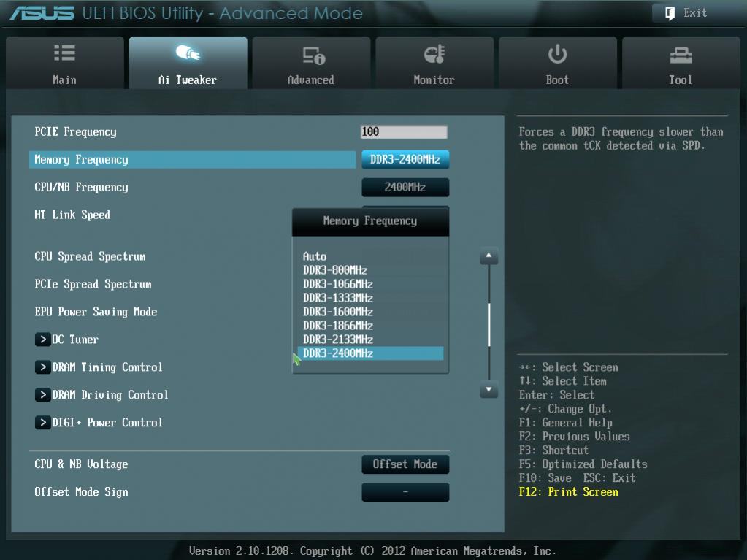The height and width of the screenshot is (560, 747).
Task: Choose DDR3-1600MHz from the list
Action: (338, 312)
